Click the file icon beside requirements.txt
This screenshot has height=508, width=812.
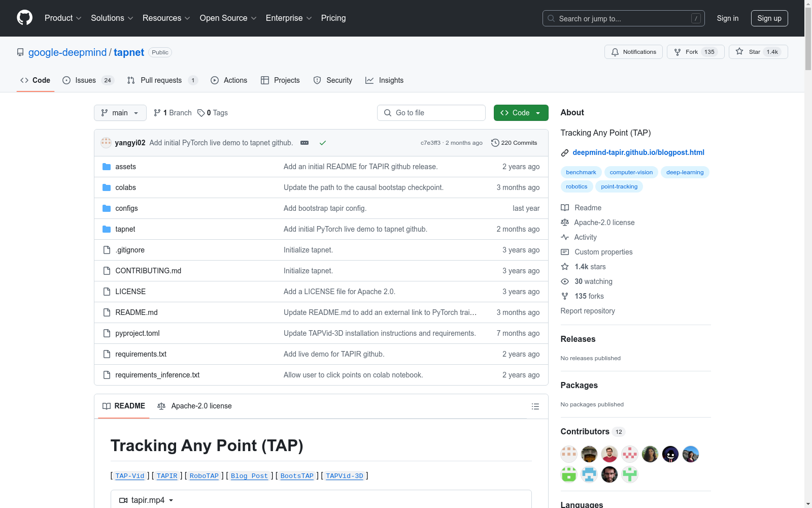[107, 354]
